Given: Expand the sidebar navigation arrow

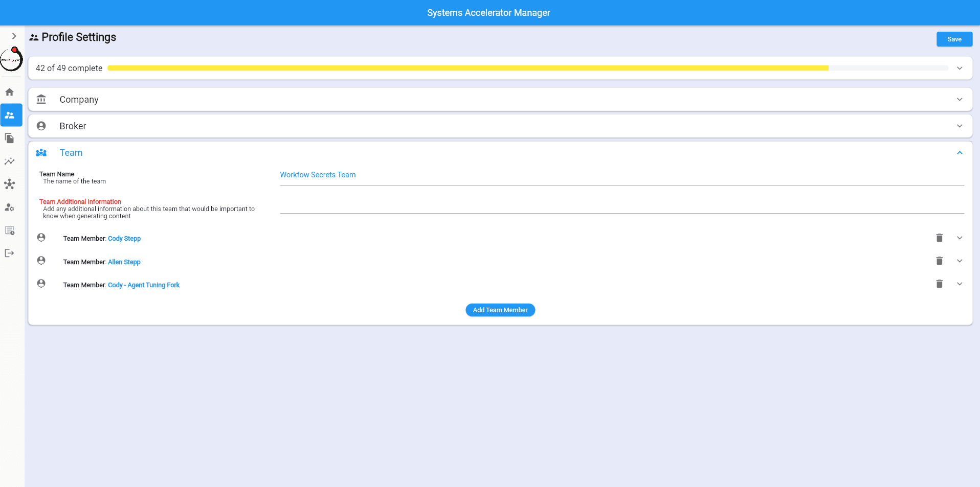Looking at the screenshot, I should tap(14, 36).
